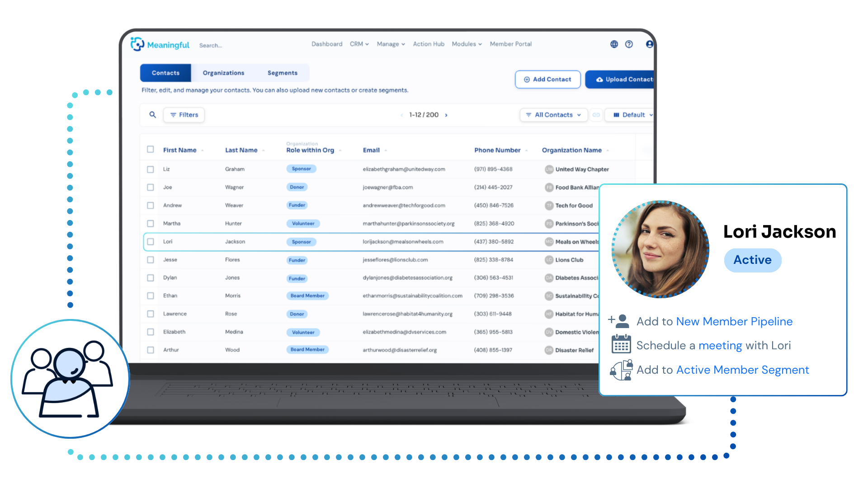Click the Meaningful logo icon

pos(137,44)
